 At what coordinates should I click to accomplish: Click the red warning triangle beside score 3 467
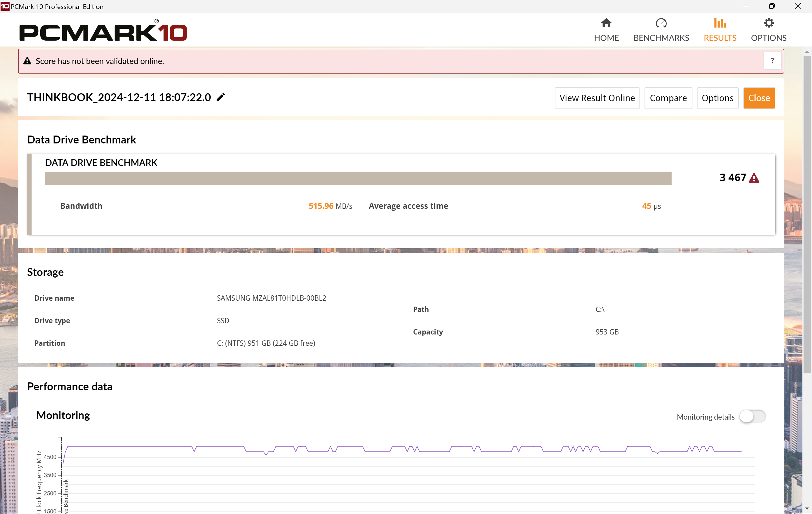coord(754,178)
